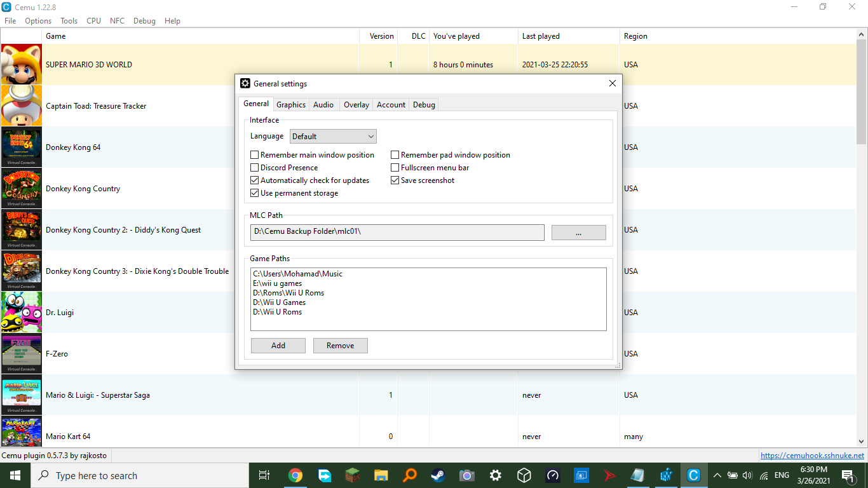Image resolution: width=868 pixels, height=488 pixels.
Task: Open Windows Settings gear on the taskbar
Action: tap(496, 475)
